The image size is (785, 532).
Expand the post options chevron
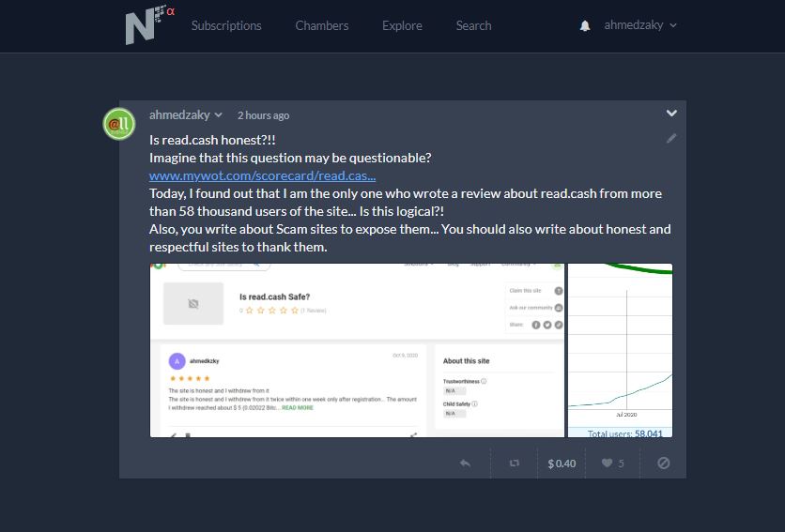pos(671,114)
